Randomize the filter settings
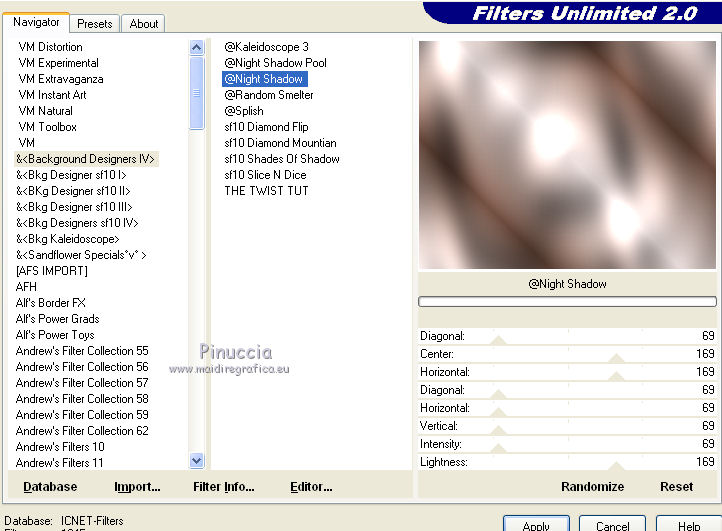 [x=593, y=487]
